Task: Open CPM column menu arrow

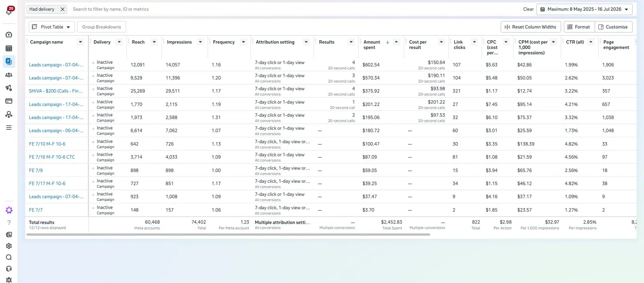Action: coord(554,42)
